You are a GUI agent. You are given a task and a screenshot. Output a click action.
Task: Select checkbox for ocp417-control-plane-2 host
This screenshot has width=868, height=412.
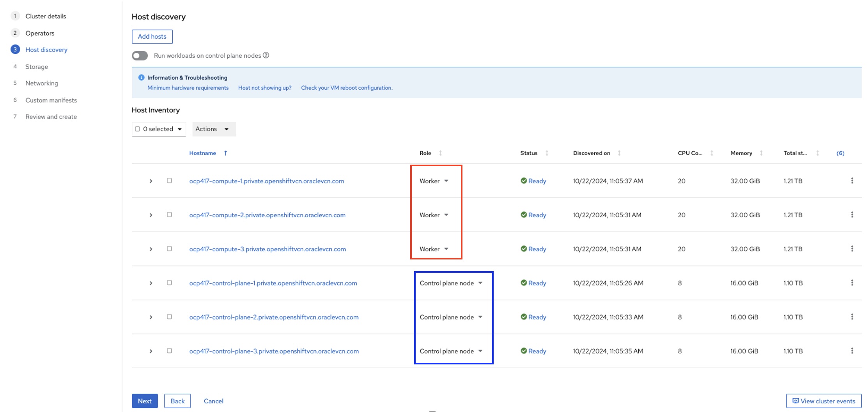click(x=169, y=317)
